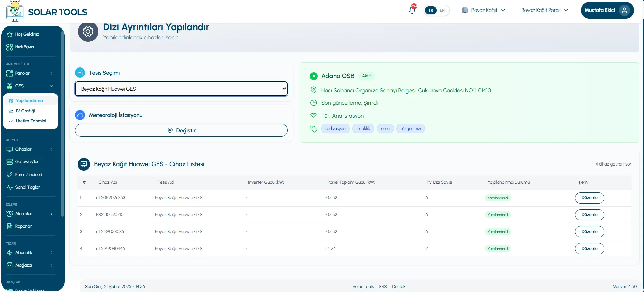The image size is (644, 292).
Task: Click the 114.24 panel power value
Action: 330,249
